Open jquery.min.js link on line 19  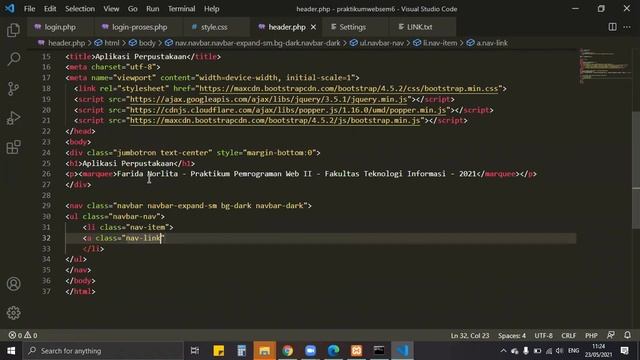(x=269, y=99)
